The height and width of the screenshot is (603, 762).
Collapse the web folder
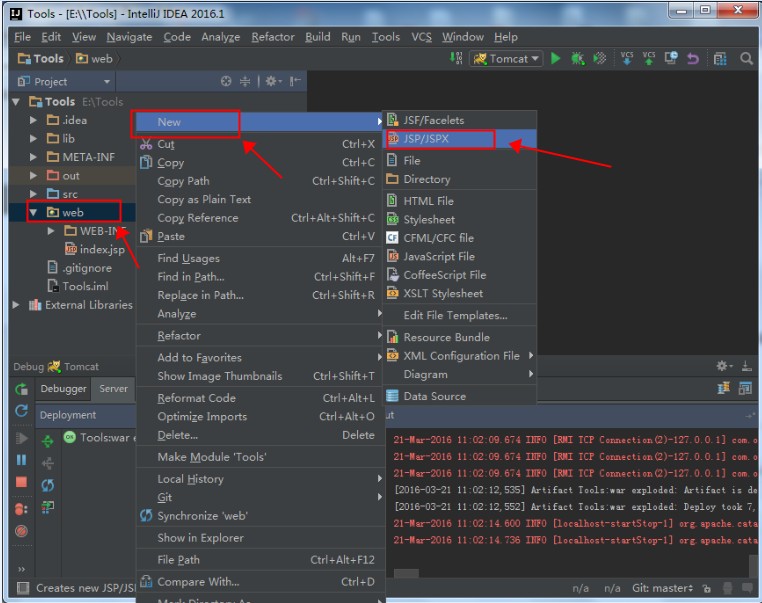(x=33, y=212)
